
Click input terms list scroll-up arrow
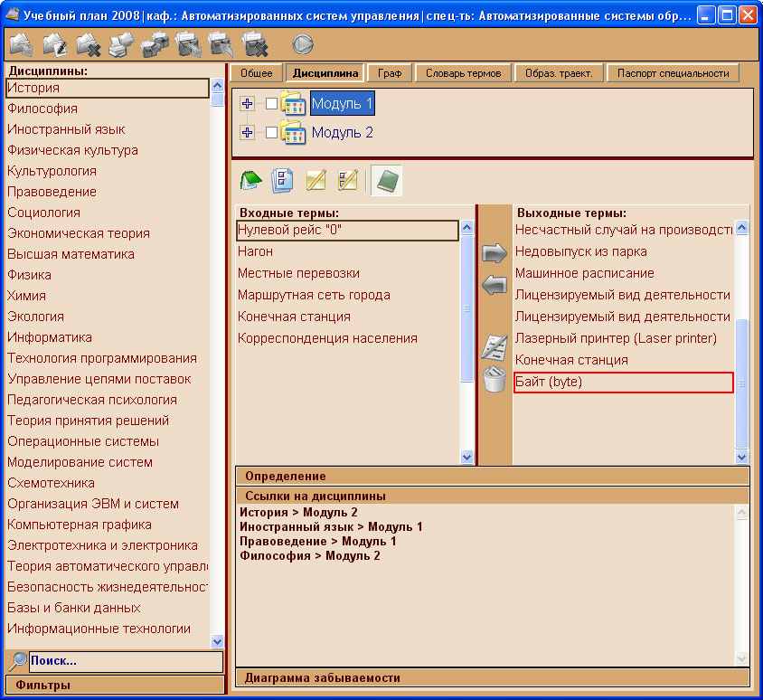point(466,227)
